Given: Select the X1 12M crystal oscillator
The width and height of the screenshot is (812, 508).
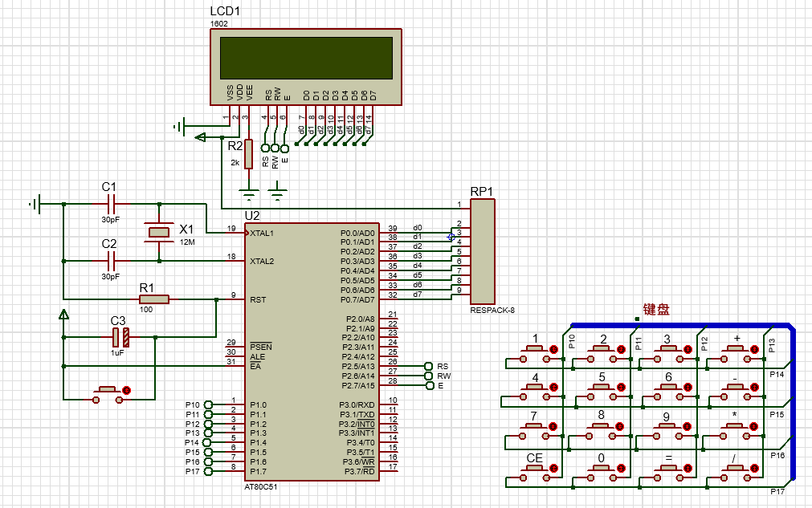Looking at the screenshot, I should pyautogui.click(x=161, y=232).
